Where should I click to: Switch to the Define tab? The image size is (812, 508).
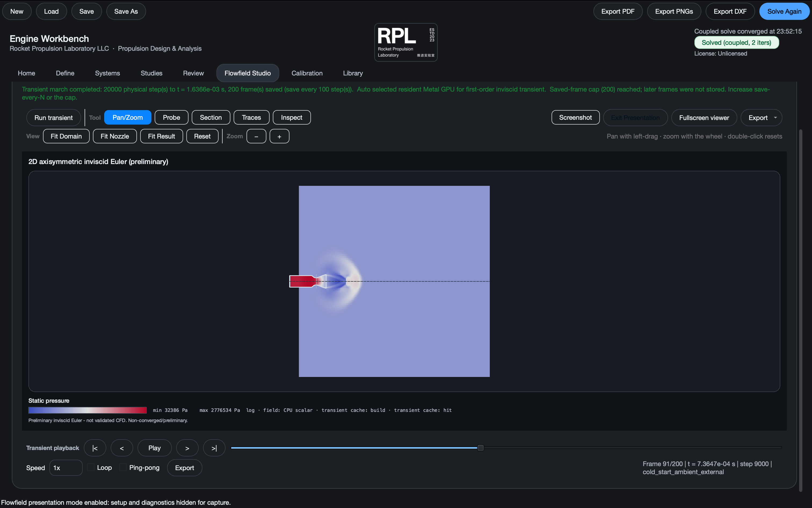65,73
